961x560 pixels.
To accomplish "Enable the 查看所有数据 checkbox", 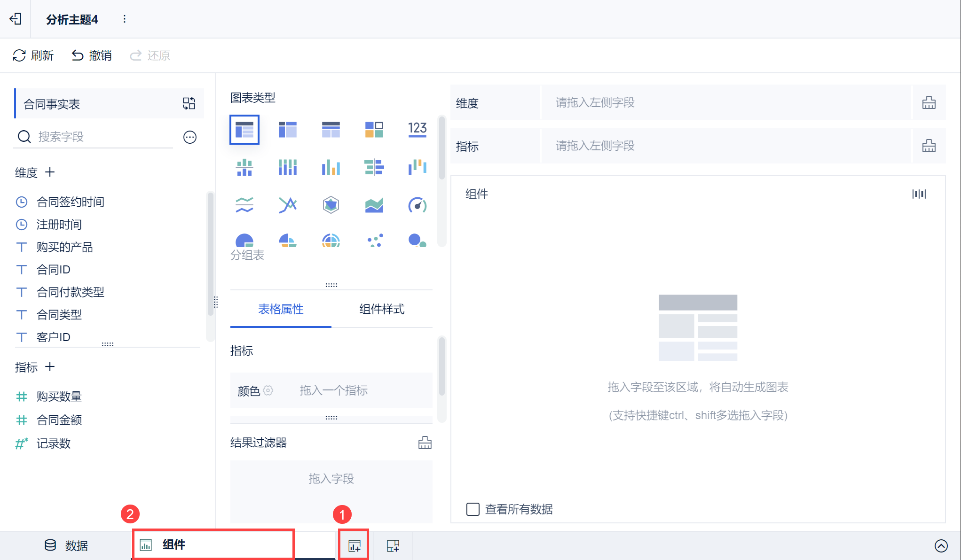I will pos(473,509).
